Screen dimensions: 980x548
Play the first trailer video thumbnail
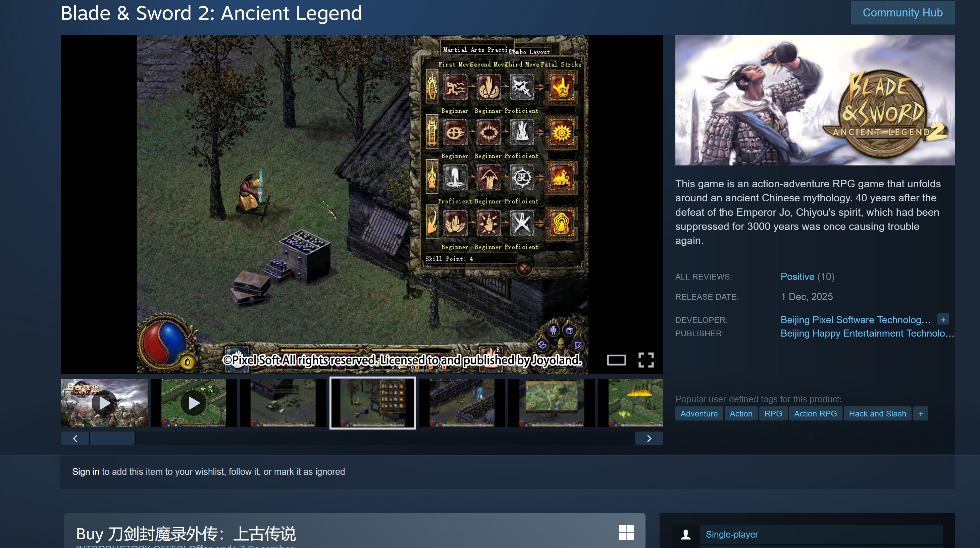pos(104,403)
